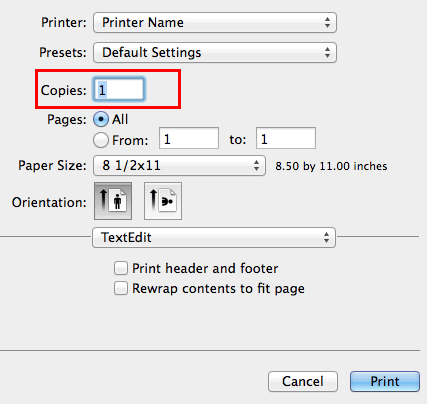Click the Paper Size stepper arrows

(x=256, y=165)
